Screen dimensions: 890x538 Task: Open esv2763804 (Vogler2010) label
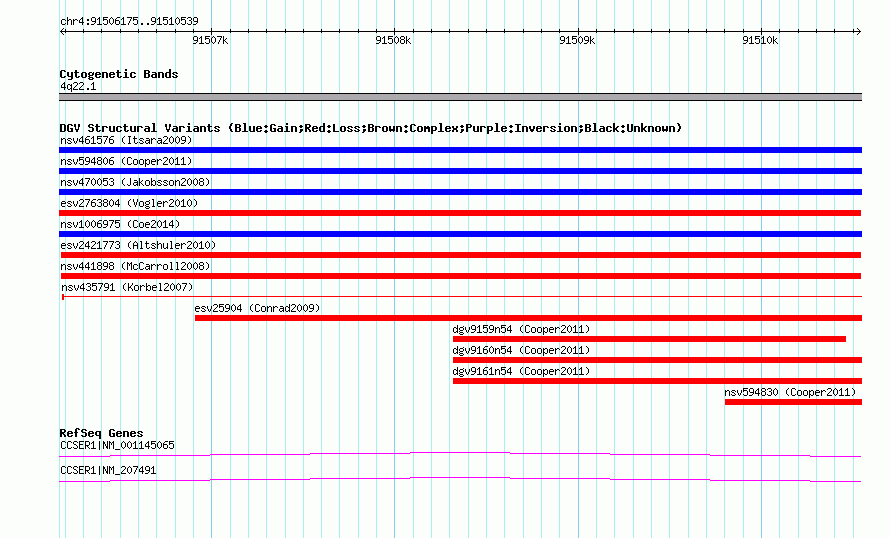pyautogui.click(x=129, y=203)
